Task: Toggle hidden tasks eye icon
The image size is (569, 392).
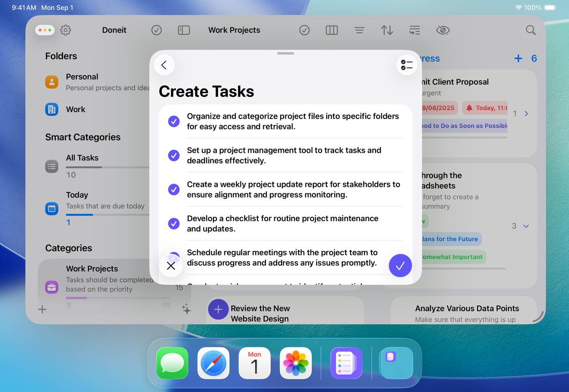Action: [443, 30]
